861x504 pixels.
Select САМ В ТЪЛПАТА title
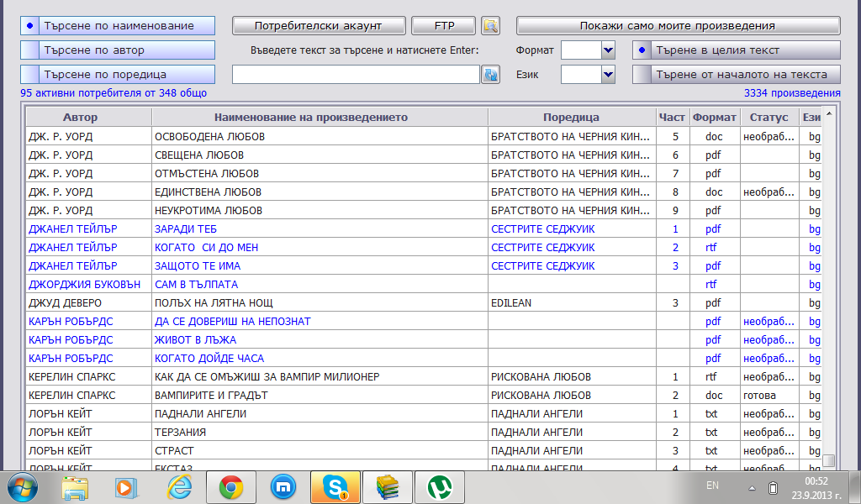point(196,285)
